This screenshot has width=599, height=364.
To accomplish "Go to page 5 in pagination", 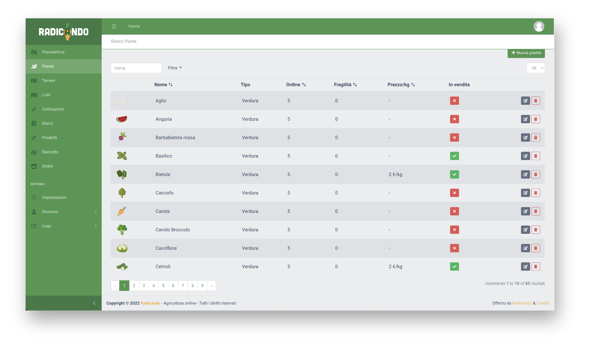I will [x=163, y=285].
